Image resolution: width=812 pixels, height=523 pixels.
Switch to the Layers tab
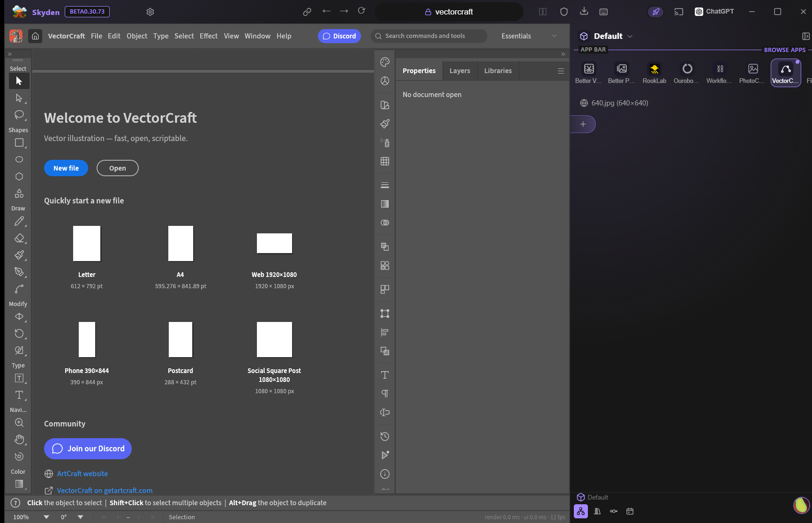(459, 71)
